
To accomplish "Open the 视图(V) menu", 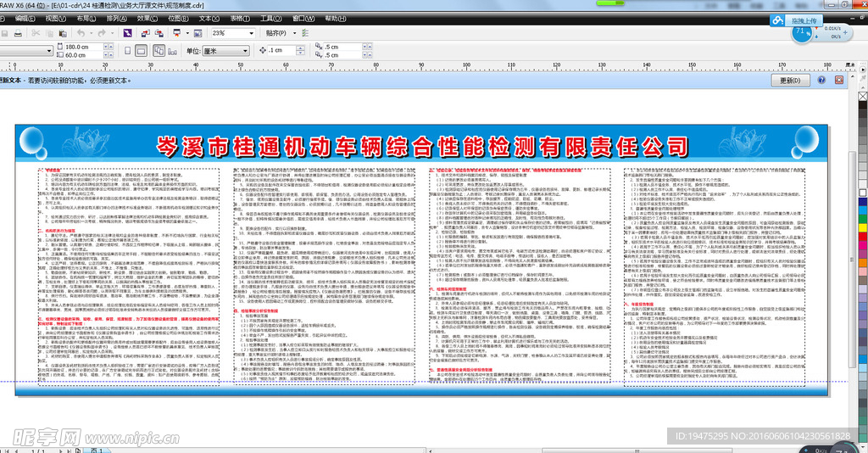I will coord(55,19).
